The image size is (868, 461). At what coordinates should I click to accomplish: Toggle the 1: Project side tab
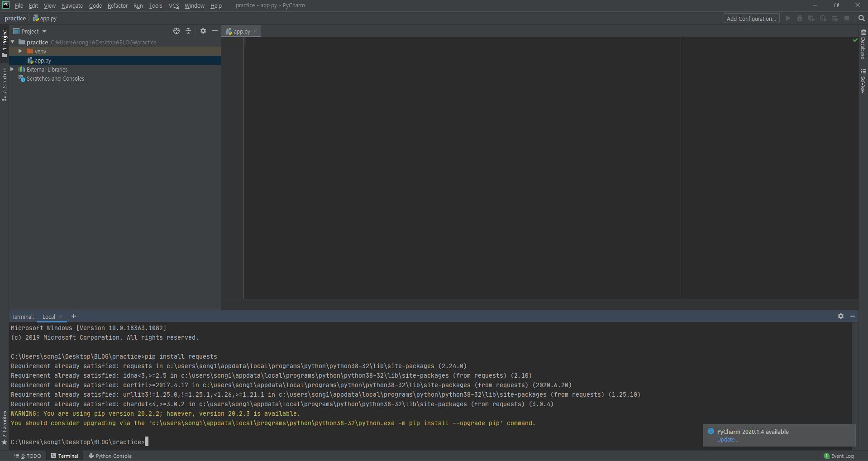point(5,43)
